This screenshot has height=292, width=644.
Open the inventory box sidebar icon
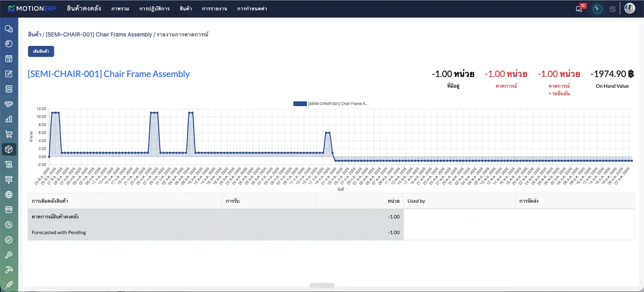tap(9, 149)
